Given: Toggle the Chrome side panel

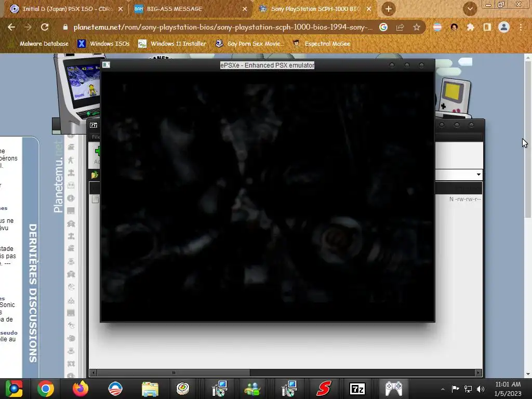Looking at the screenshot, I should tap(487, 27).
